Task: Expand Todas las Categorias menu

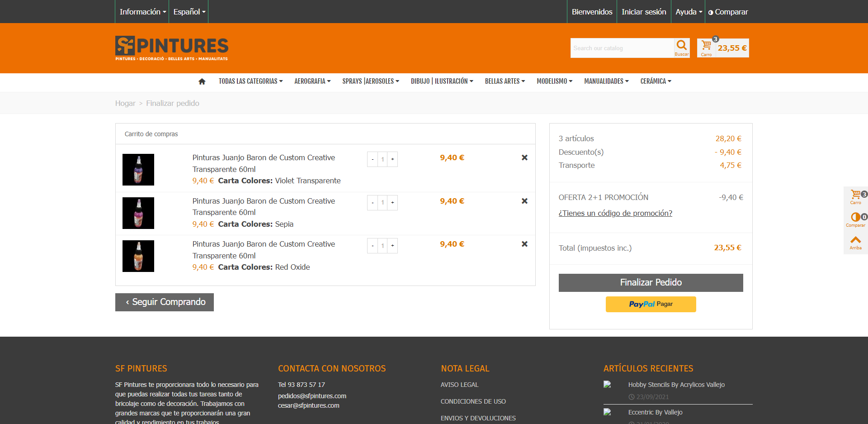Action: point(251,81)
